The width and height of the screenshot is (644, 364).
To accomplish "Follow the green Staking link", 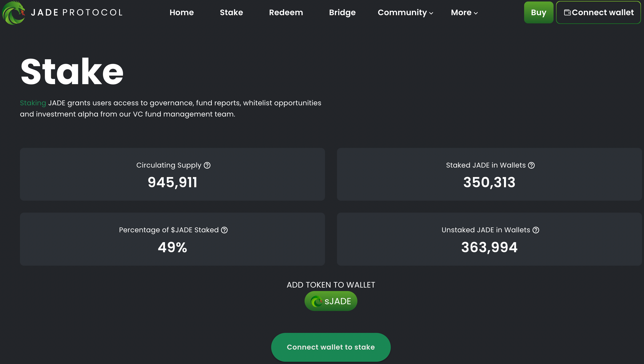I will point(33,103).
